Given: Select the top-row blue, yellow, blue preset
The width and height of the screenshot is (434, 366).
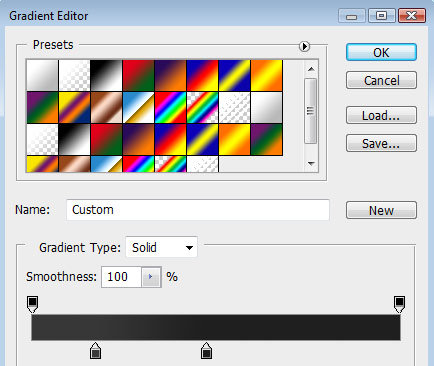Looking at the screenshot, I should (x=234, y=76).
